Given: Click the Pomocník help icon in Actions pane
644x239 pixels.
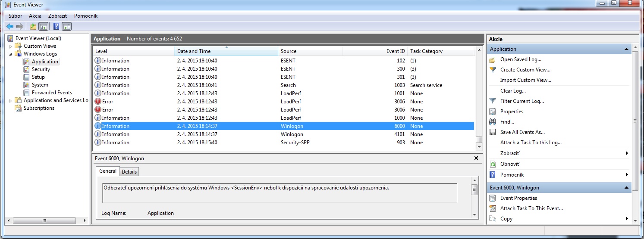Looking at the screenshot, I should pyautogui.click(x=493, y=175).
